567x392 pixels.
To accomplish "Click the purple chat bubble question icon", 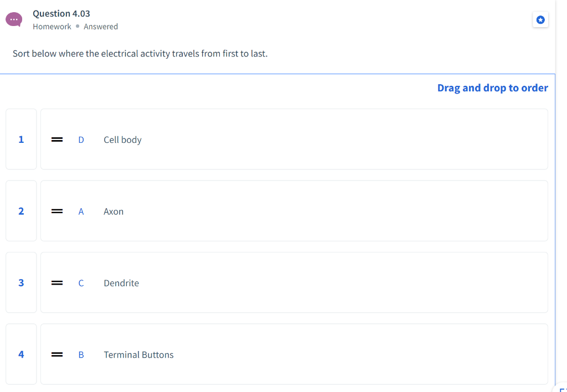I will pyautogui.click(x=14, y=19).
